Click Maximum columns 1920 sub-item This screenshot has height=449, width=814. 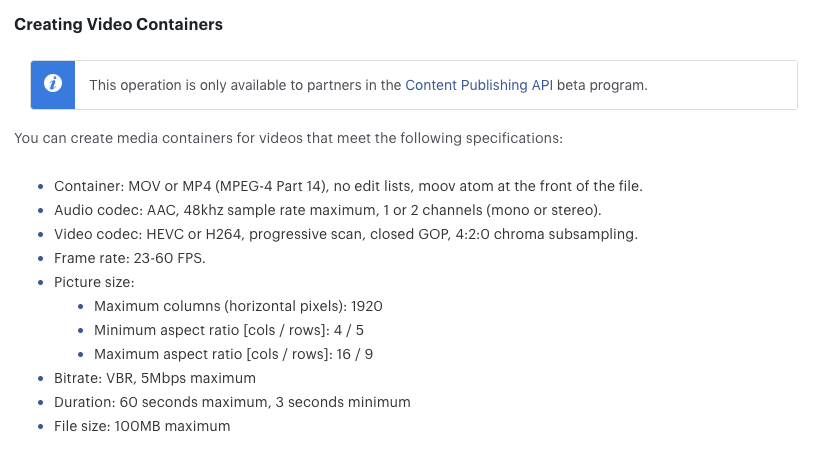pyautogui.click(x=238, y=306)
